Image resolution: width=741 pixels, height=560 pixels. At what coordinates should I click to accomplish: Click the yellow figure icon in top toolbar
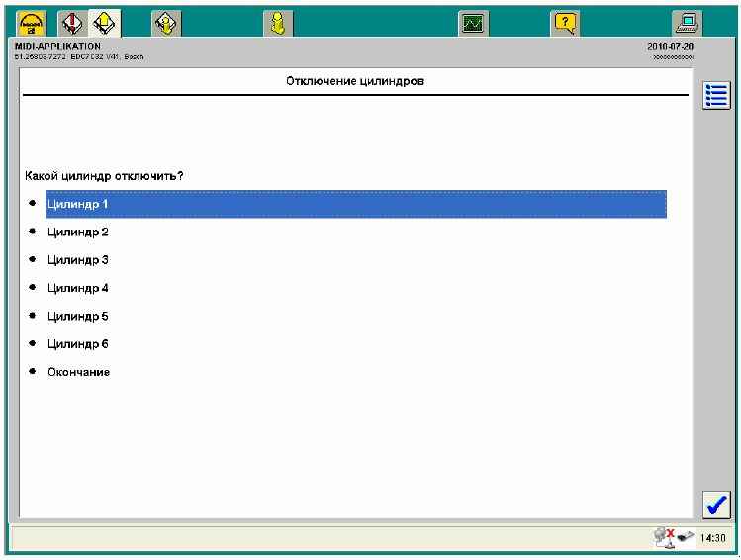click(279, 21)
